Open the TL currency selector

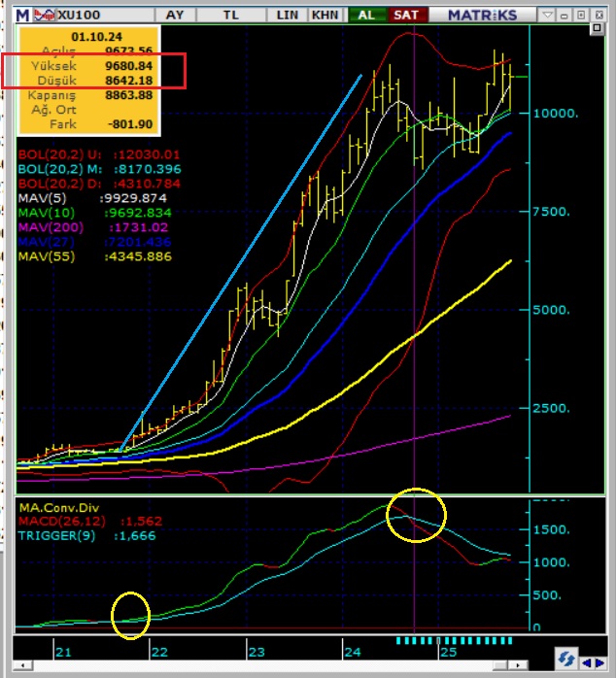tap(231, 15)
